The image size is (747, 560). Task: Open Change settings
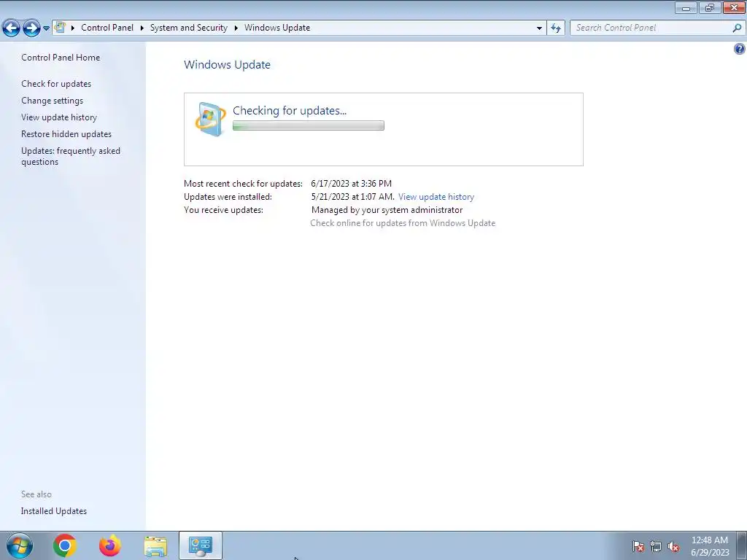point(52,101)
